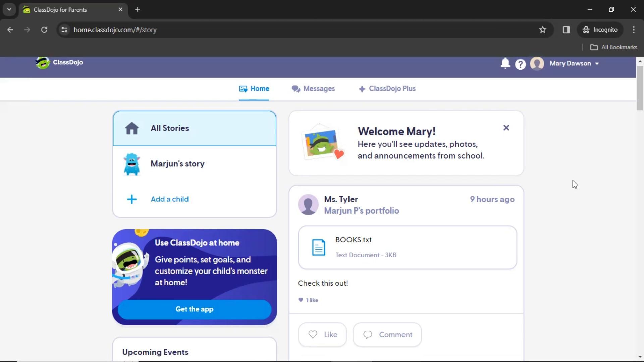Switch to the Messages tab
This screenshot has width=644, height=362.
pos(313,89)
